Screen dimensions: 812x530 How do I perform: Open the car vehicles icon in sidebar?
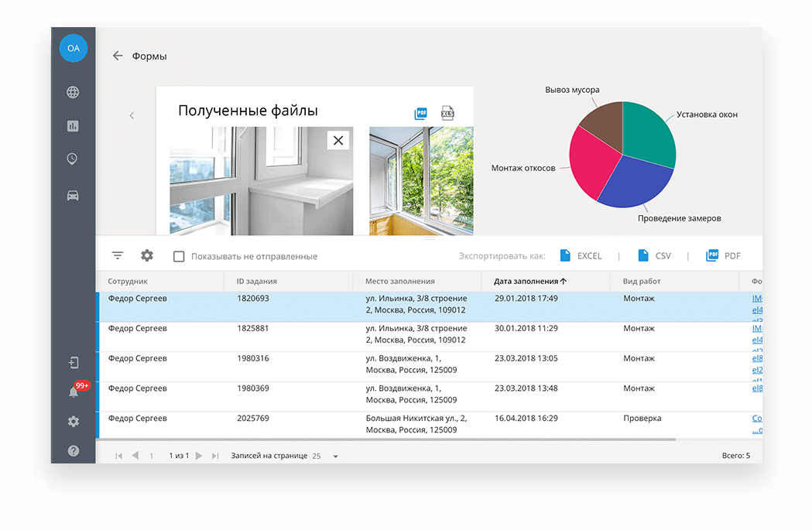73,195
